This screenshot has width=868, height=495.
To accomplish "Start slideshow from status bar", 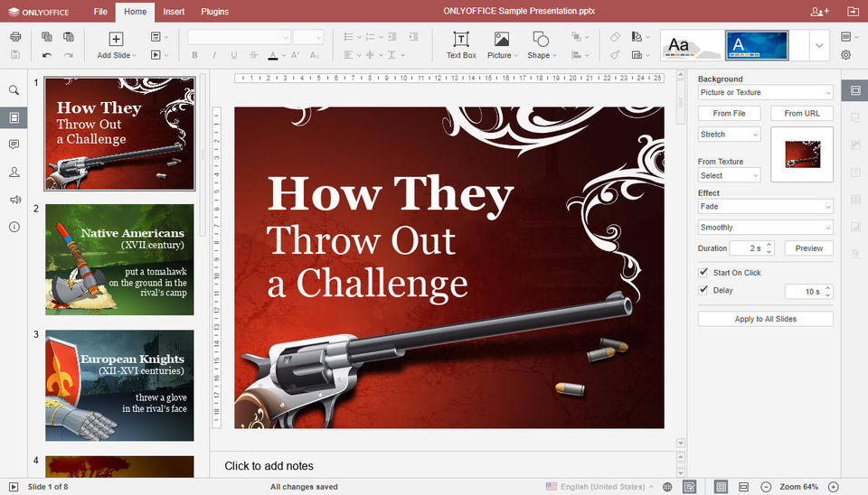I will pos(14,487).
